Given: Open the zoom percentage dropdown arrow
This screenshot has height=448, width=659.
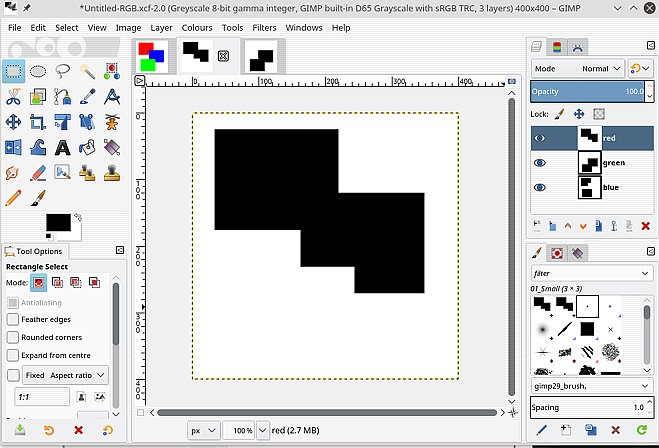Looking at the screenshot, I should tap(263, 430).
